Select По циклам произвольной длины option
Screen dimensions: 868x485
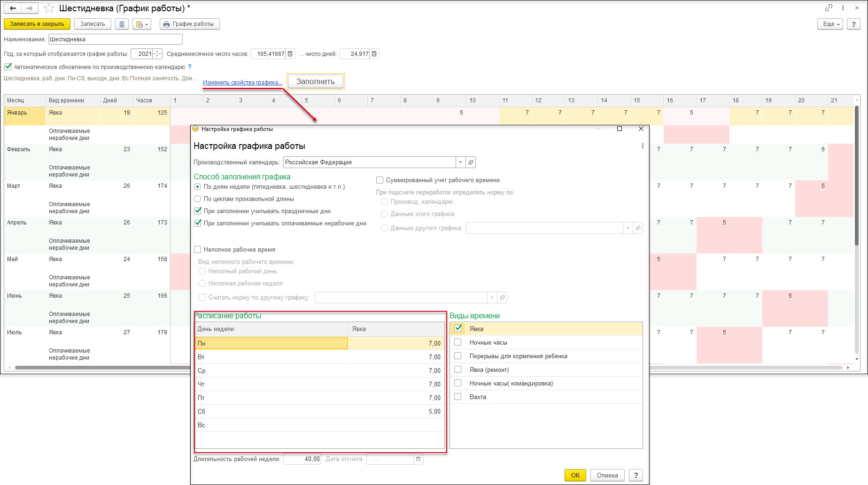point(198,199)
